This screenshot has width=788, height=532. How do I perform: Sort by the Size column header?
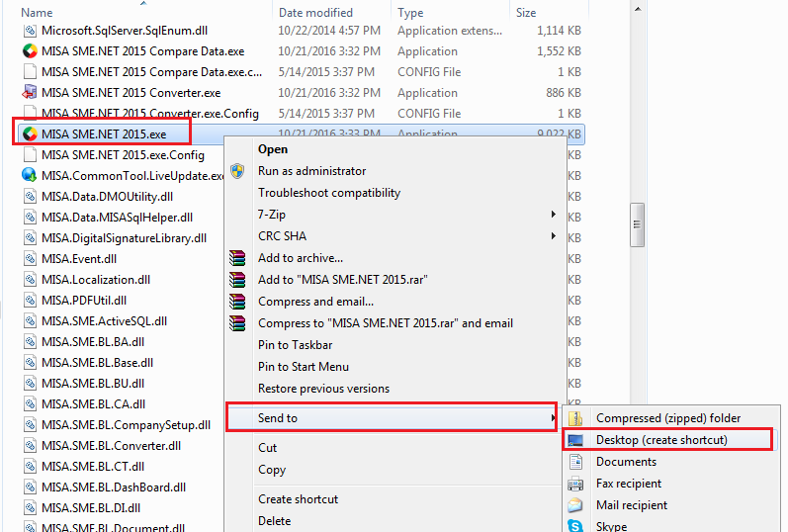[x=526, y=13]
